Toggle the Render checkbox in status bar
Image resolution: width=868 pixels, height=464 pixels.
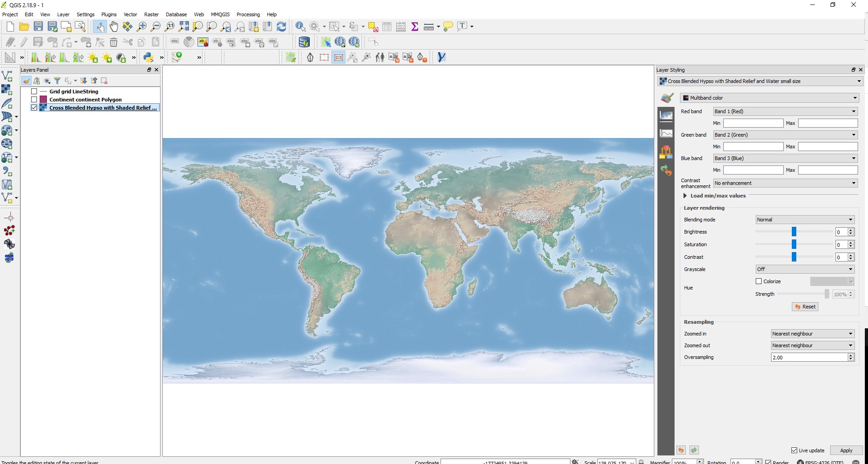(768, 462)
